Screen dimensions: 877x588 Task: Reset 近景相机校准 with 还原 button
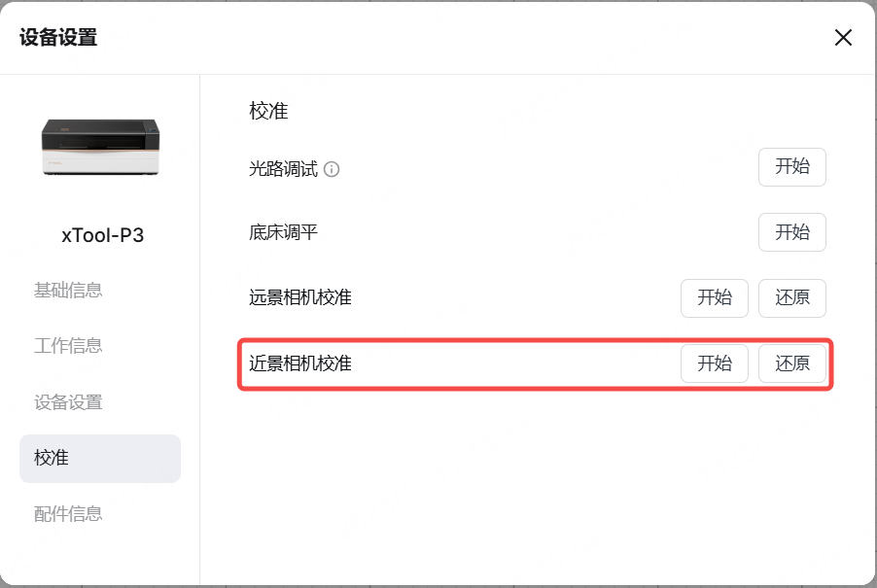tap(792, 363)
